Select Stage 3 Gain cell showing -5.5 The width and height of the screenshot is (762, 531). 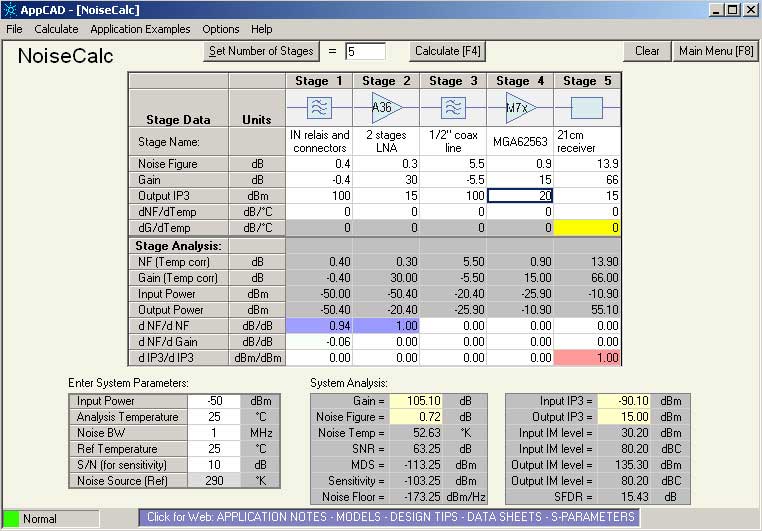pyautogui.click(x=453, y=180)
